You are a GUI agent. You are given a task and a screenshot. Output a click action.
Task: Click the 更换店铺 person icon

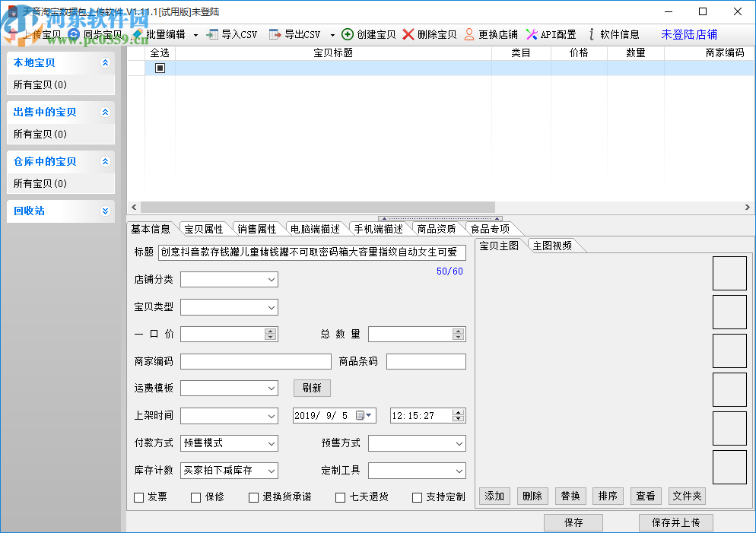[469, 34]
